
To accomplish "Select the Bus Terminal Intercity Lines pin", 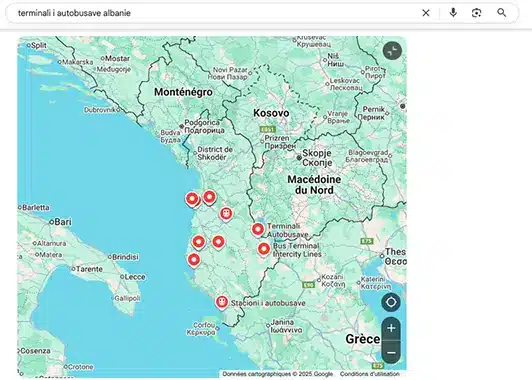I will tap(264, 249).
